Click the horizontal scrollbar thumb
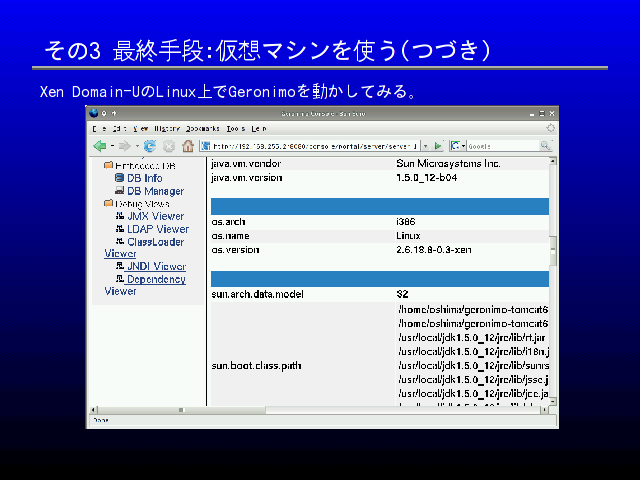Image resolution: width=640 pixels, height=480 pixels. pyautogui.click(x=181, y=410)
